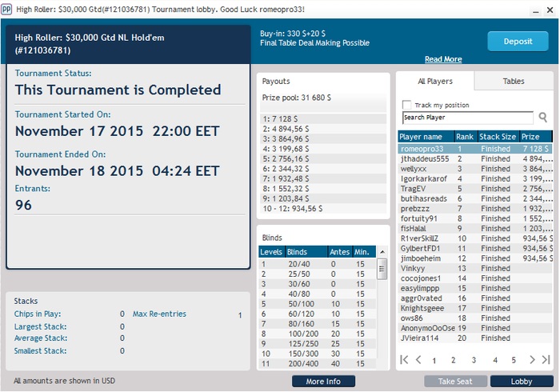Image resolution: width=560 pixels, height=392 pixels.
Task: Click the Take Seat button
Action: [x=455, y=382]
